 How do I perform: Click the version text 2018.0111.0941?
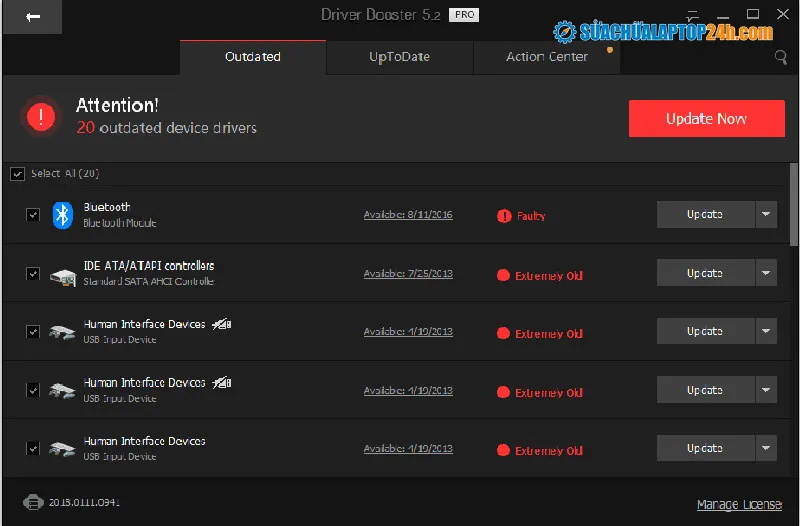tap(84, 503)
